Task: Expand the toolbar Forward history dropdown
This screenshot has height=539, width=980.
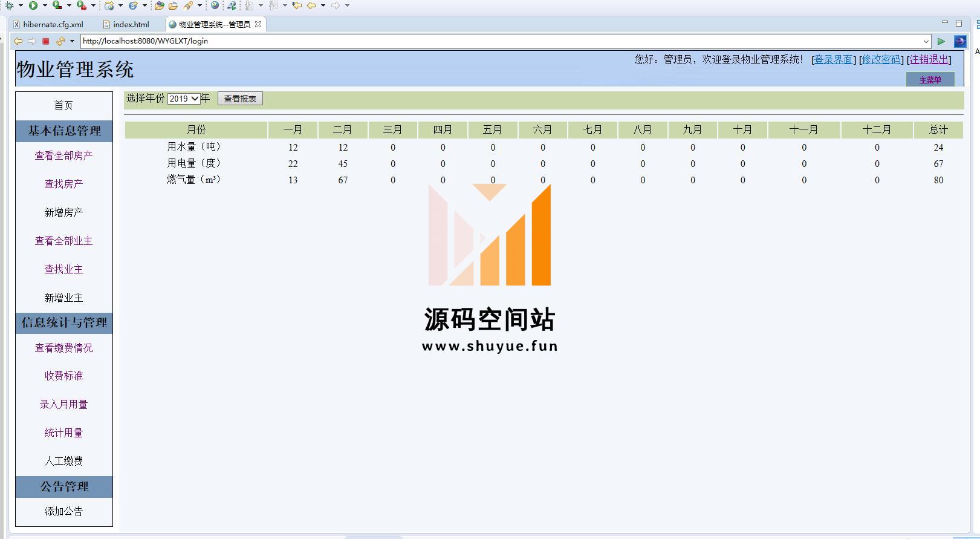Action: coord(347,5)
